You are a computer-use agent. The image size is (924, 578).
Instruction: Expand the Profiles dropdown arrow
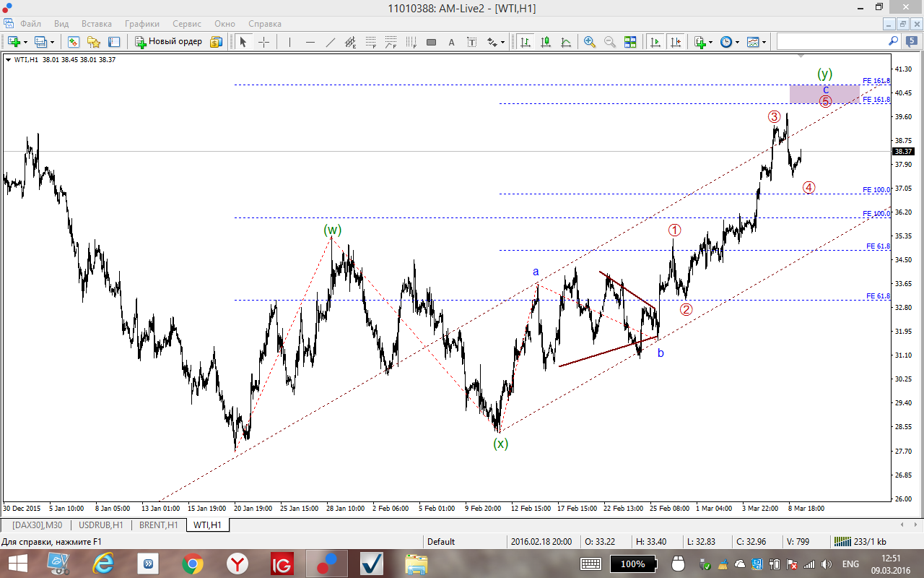tap(52, 42)
